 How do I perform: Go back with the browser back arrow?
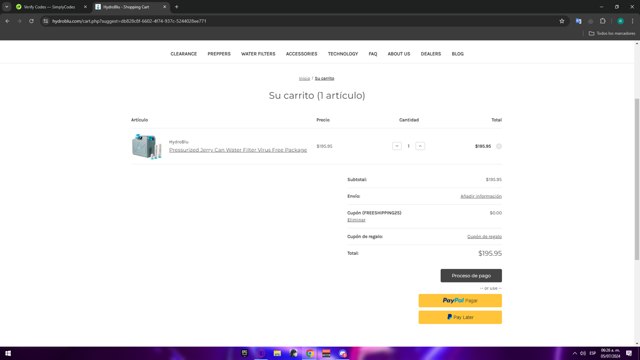[7, 21]
